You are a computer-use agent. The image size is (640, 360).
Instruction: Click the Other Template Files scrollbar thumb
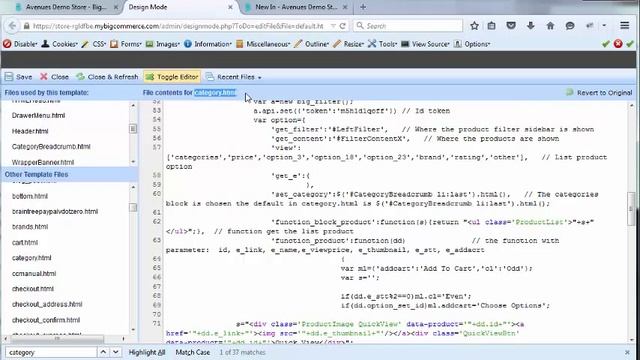(x=133, y=207)
